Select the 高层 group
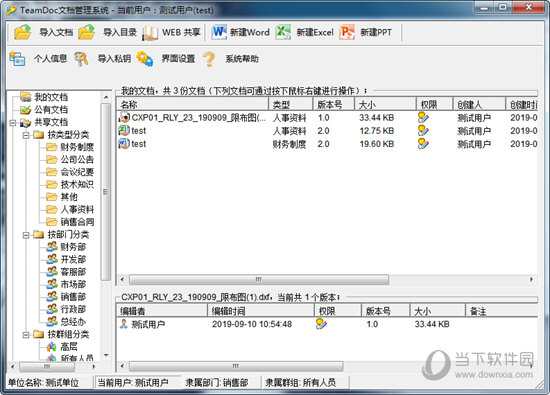Screen dimensions: 550x395 pos(69,347)
